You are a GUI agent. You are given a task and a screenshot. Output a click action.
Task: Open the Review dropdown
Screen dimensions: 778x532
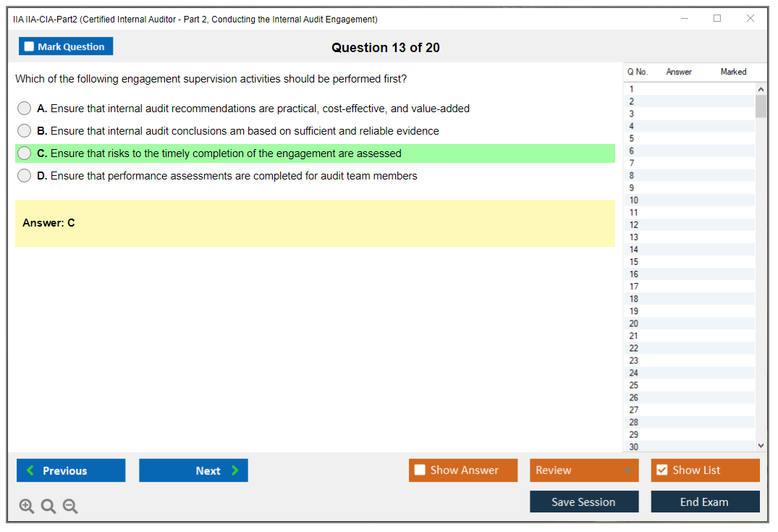tap(584, 470)
